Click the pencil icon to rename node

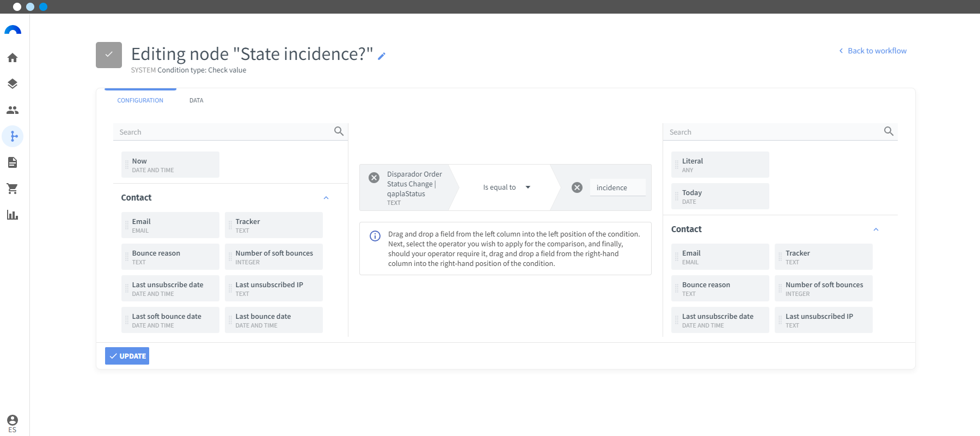coord(382,56)
